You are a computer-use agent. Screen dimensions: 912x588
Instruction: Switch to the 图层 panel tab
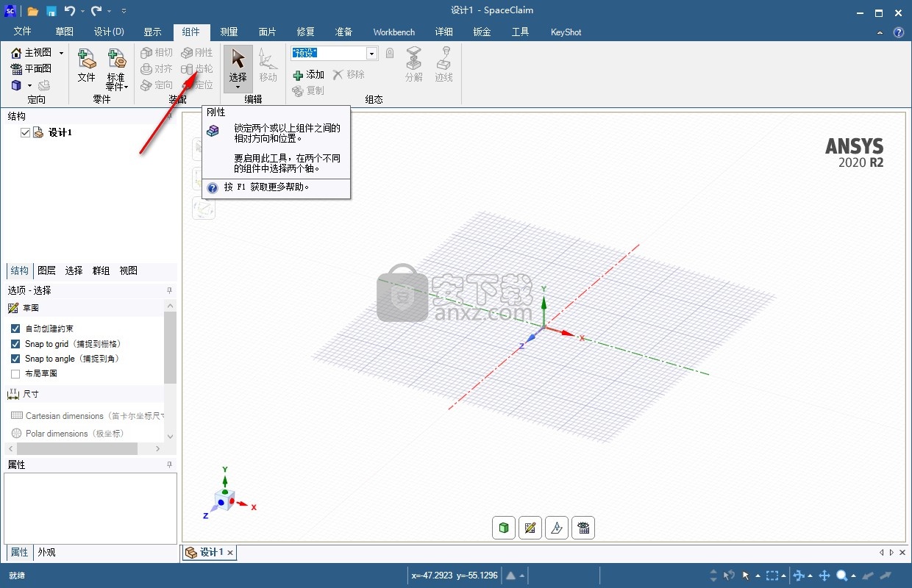(47, 270)
